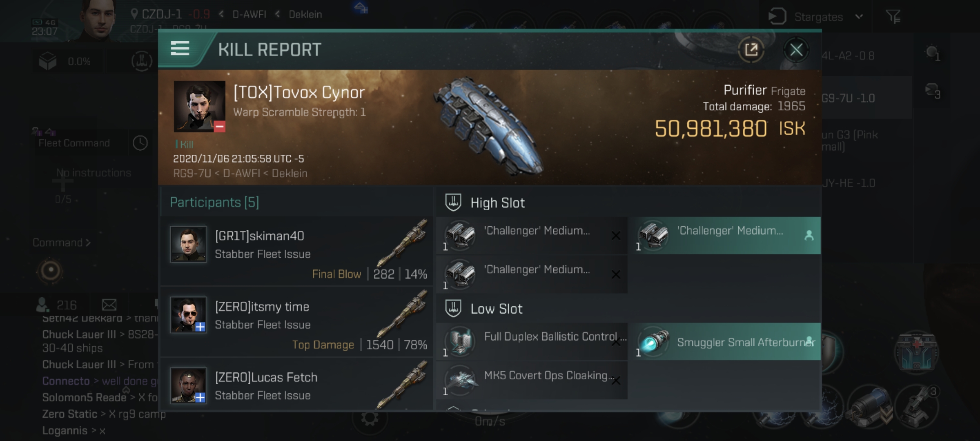
Task: Share kill report via export icon
Action: click(x=751, y=50)
